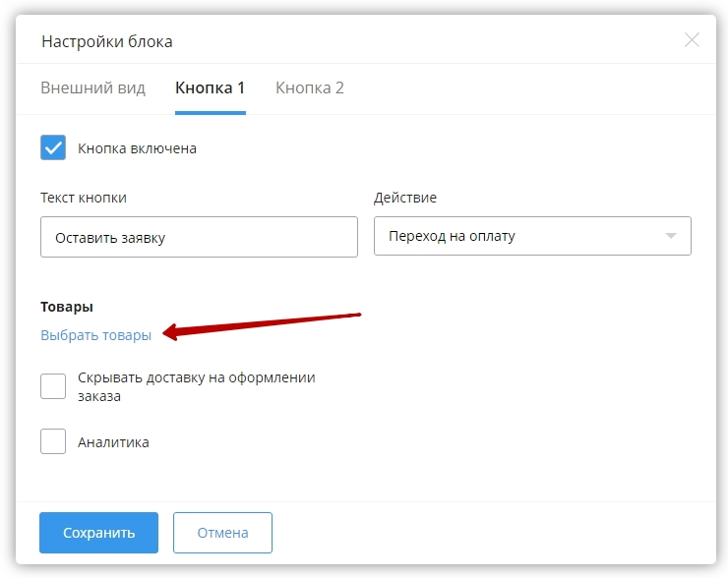
Task: Click the Выбрать товары link
Action: pyautogui.click(x=96, y=335)
